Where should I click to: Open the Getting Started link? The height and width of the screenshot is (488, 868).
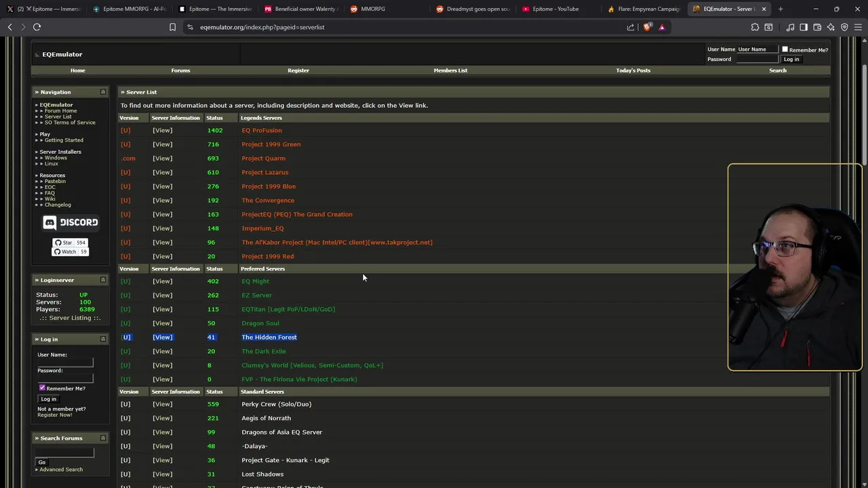tap(64, 140)
